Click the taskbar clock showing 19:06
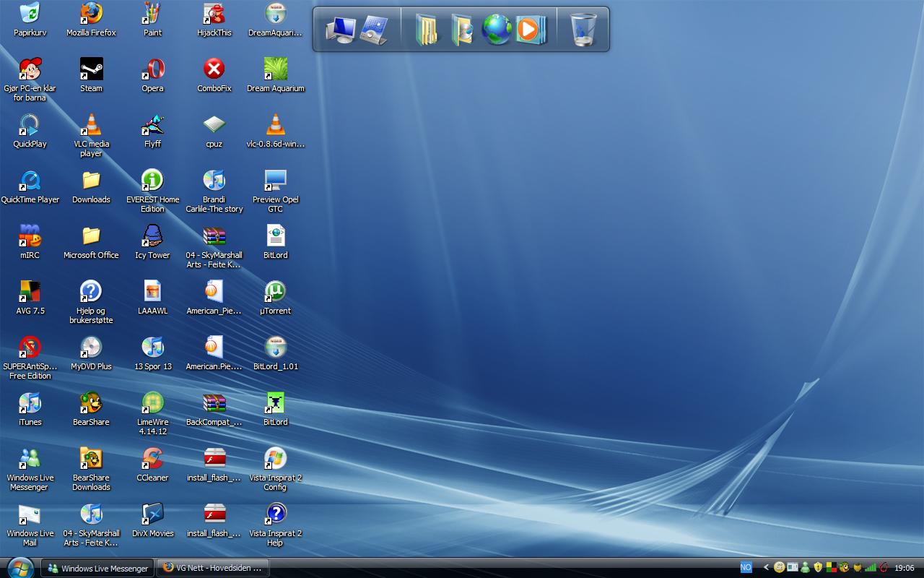This screenshot has height=578, width=924. click(x=904, y=568)
